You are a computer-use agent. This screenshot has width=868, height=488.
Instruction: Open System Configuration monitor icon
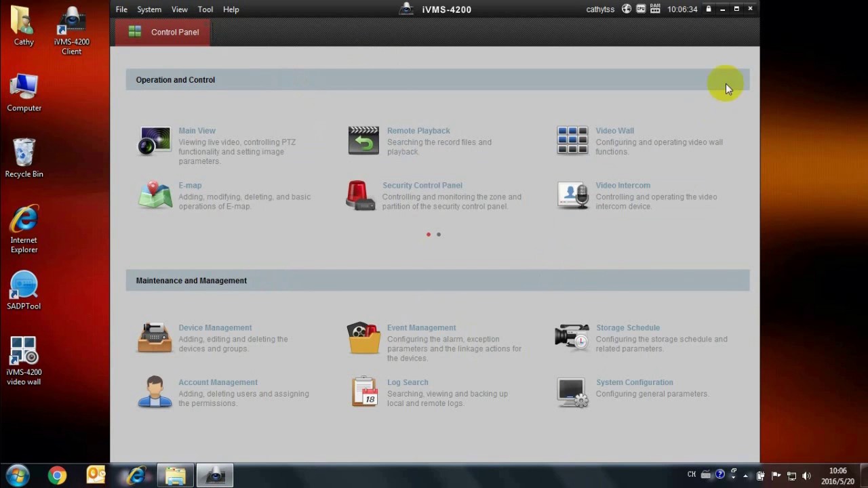pyautogui.click(x=572, y=392)
